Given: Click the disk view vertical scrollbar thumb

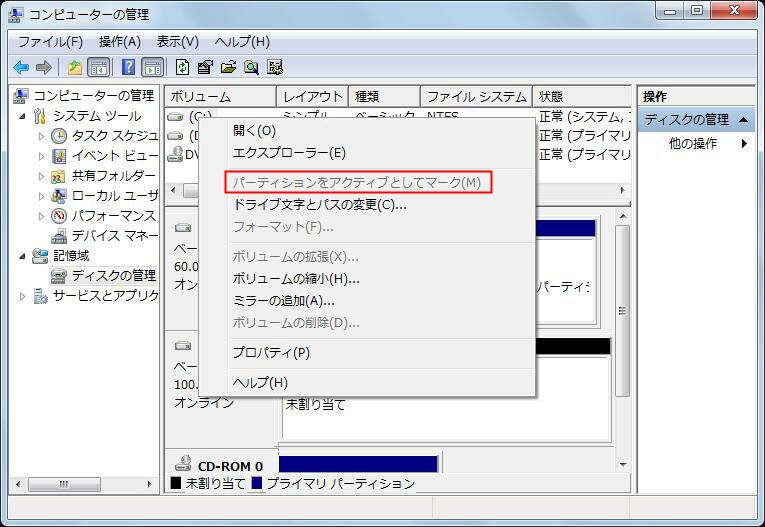Looking at the screenshot, I should pyautogui.click(x=622, y=311).
